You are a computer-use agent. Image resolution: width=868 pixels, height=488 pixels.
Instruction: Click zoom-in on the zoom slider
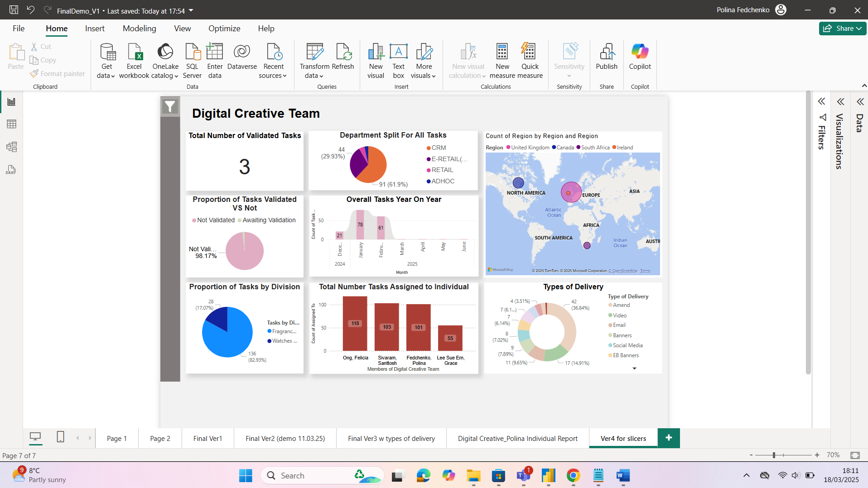817,455
